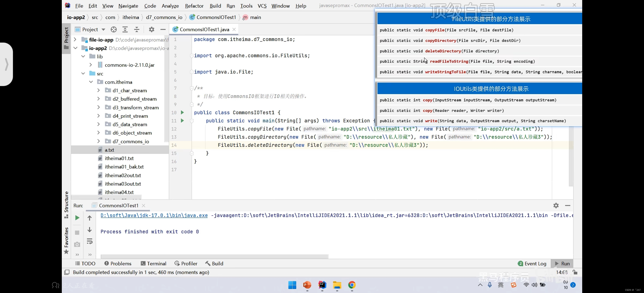Click the Run tool window button
Viewport: 644px width, 293px height.
click(x=562, y=263)
